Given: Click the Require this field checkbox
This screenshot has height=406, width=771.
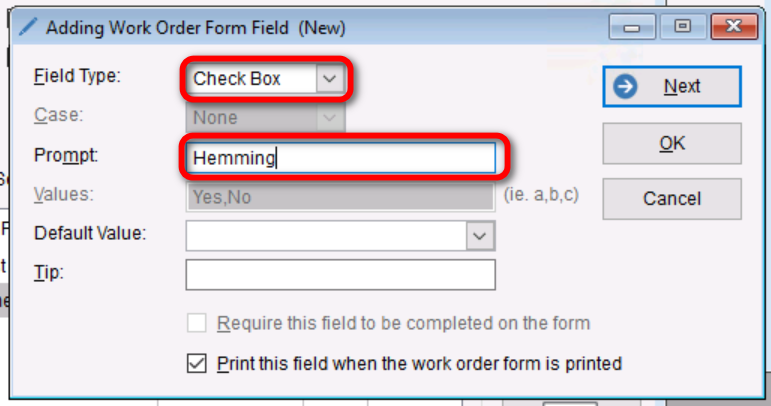Looking at the screenshot, I should pyautogui.click(x=197, y=323).
